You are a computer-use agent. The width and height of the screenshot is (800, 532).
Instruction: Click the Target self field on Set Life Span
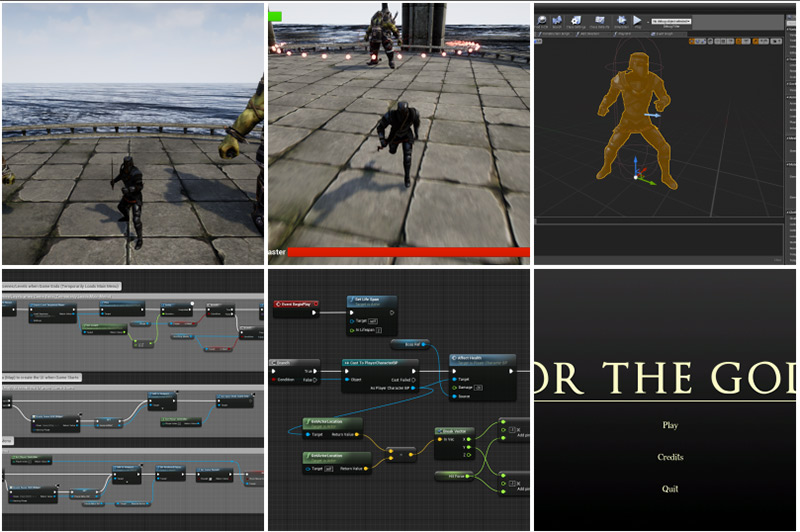pyautogui.click(x=373, y=321)
